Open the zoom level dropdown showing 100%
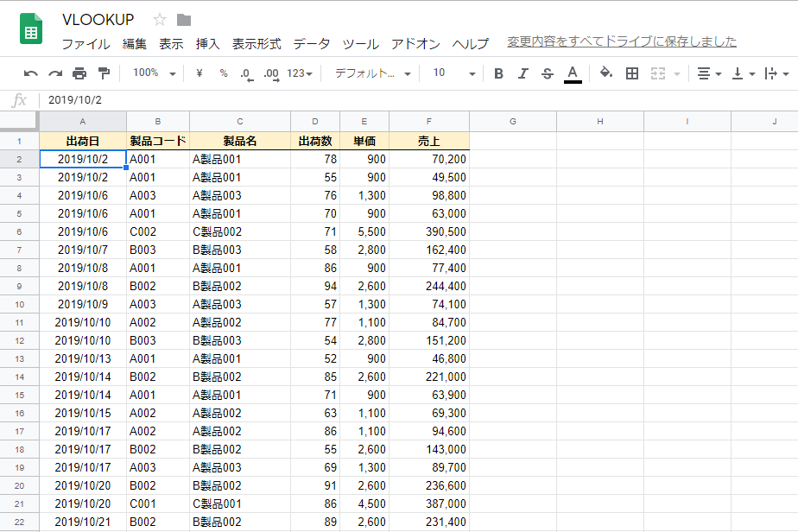This screenshot has width=798, height=532. [x=153, y=73]
